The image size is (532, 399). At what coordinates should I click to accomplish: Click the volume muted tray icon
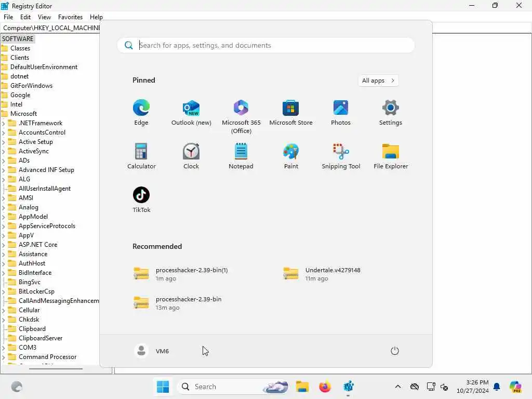(445, 387)
